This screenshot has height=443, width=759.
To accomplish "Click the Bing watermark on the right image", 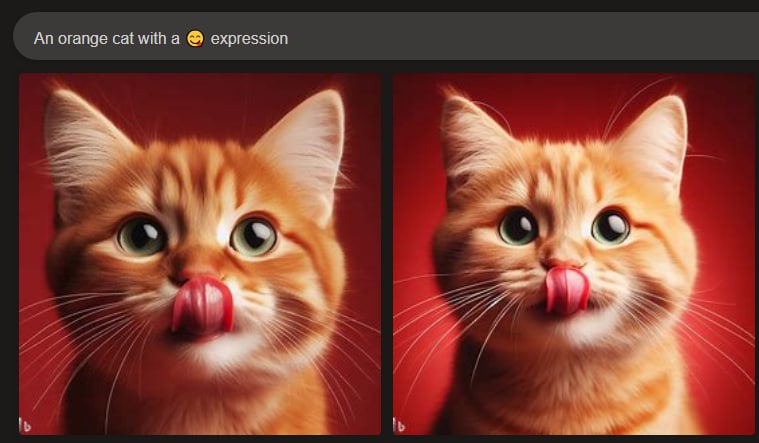I will [399, 425].
